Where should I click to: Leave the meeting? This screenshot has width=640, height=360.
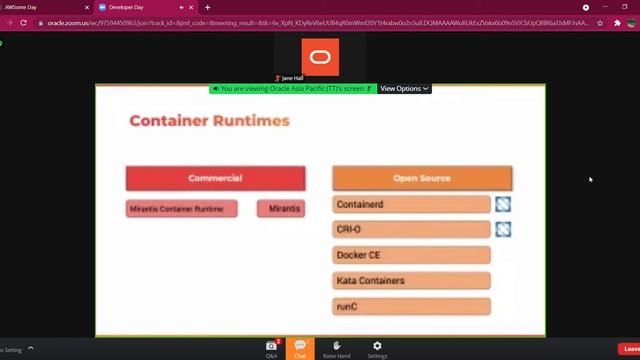630,349
